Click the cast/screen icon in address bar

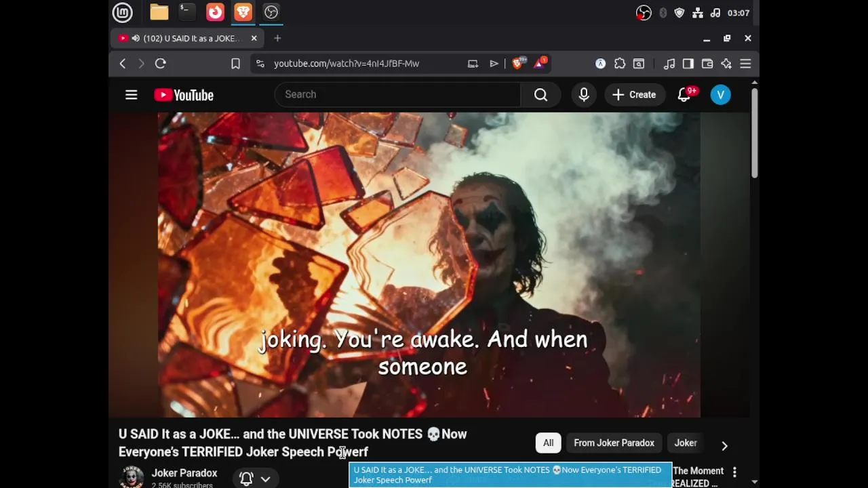473,64
